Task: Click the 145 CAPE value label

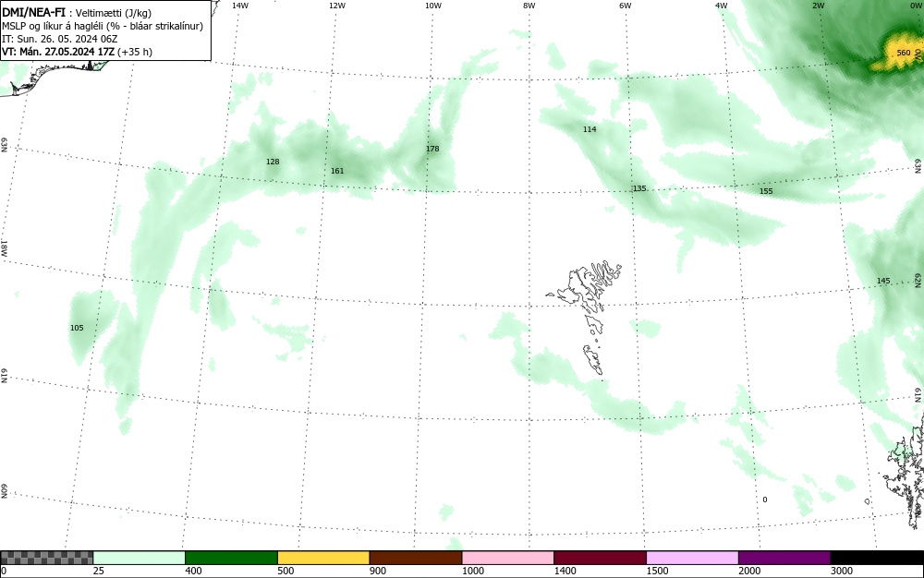Action: point(883,282)
